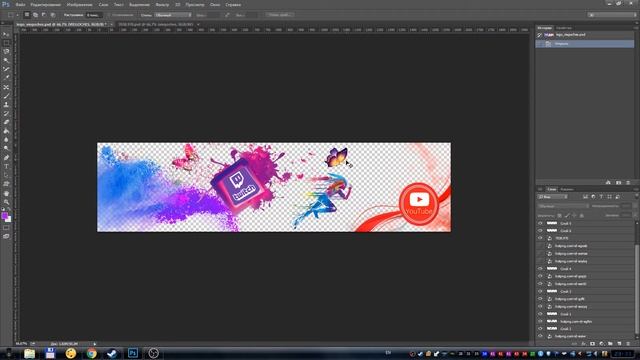Click New selection option icon

click(27, 15)
